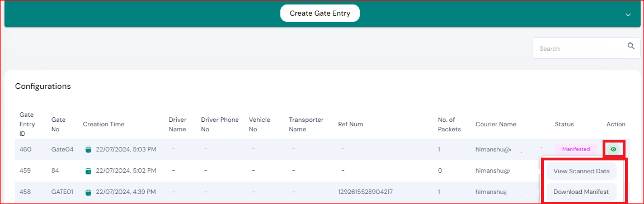Click the Courier Name column header
The image size is (644, 204).
496,124
